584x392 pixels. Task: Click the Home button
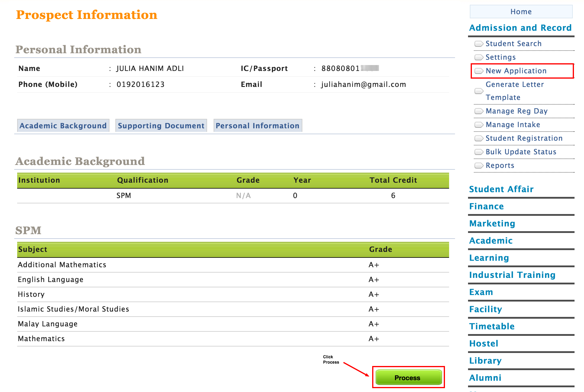(x=521, y=12)
